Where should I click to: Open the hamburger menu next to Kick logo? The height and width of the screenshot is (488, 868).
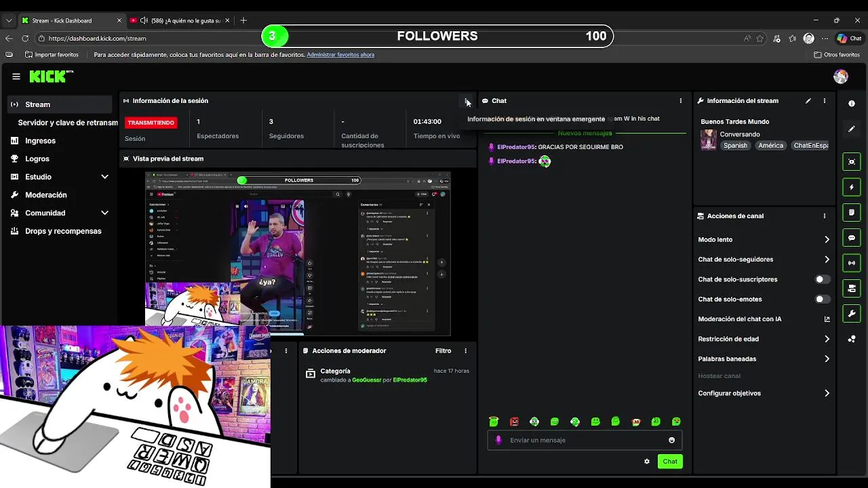(16, 77)
